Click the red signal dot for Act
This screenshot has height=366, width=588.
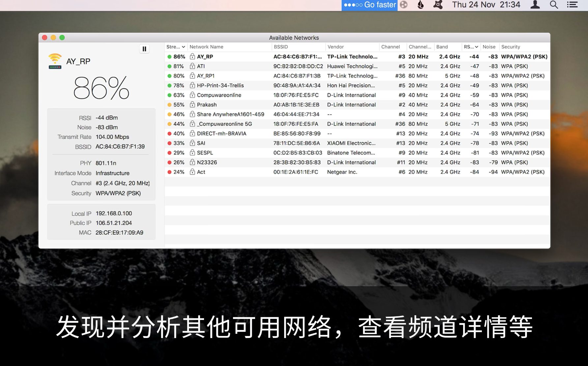169,172
